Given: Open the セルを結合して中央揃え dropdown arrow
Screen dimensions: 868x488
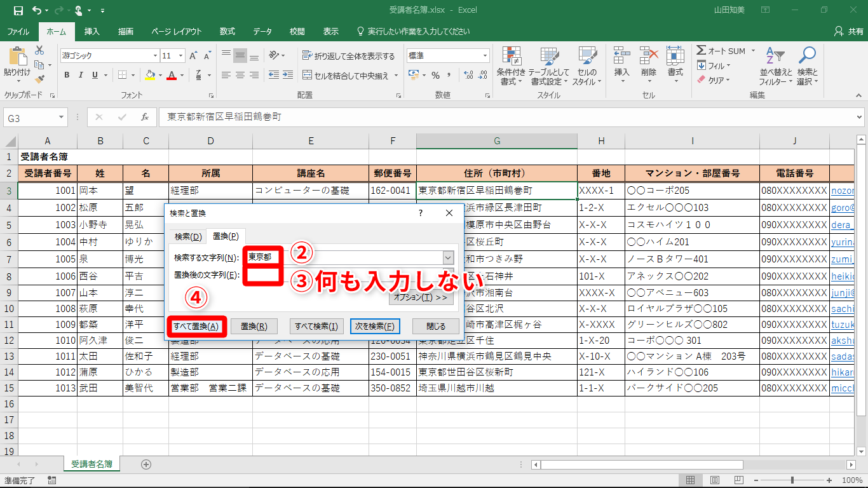Looking at the screenshot, I should (x=396, y=76).
